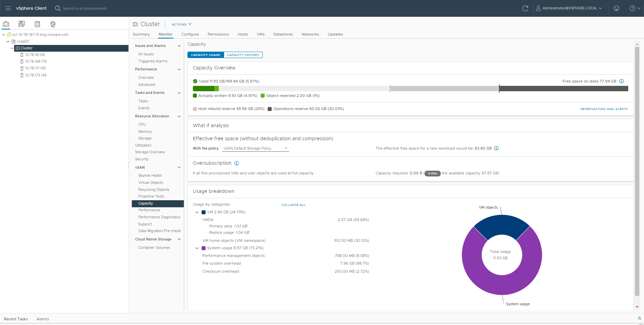Expand the Recent Tasks bottom panel arrows
The width and height of the screenshot is (644, 325).
coord(639,319)
